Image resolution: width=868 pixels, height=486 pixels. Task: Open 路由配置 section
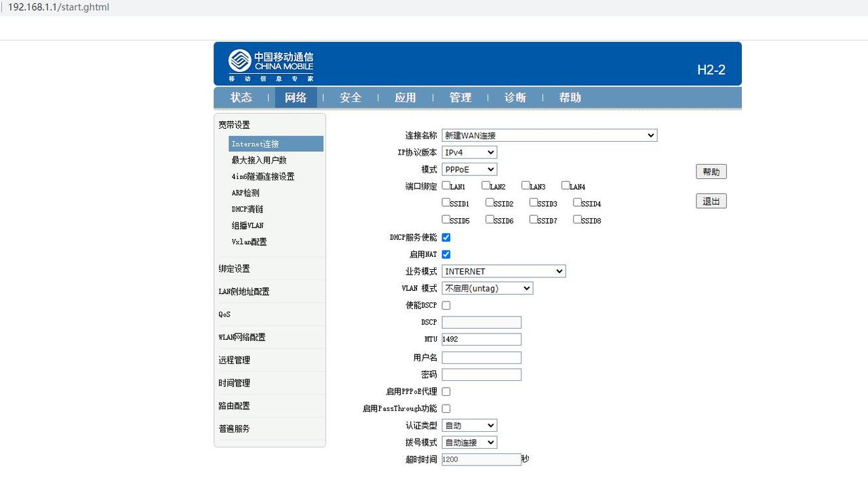234,405
